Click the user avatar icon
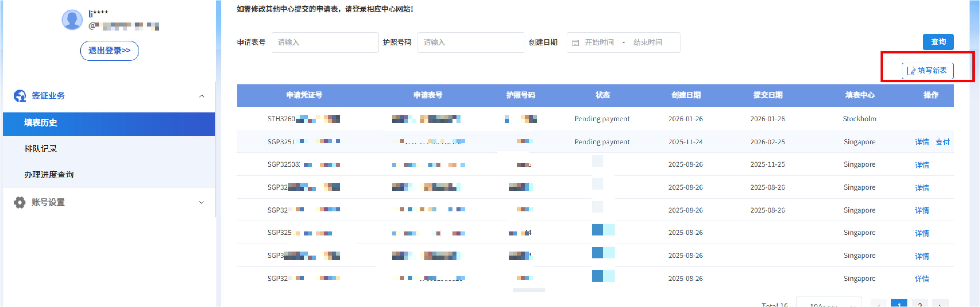Viewport: 980px width, 307px height. coord(72,20)
